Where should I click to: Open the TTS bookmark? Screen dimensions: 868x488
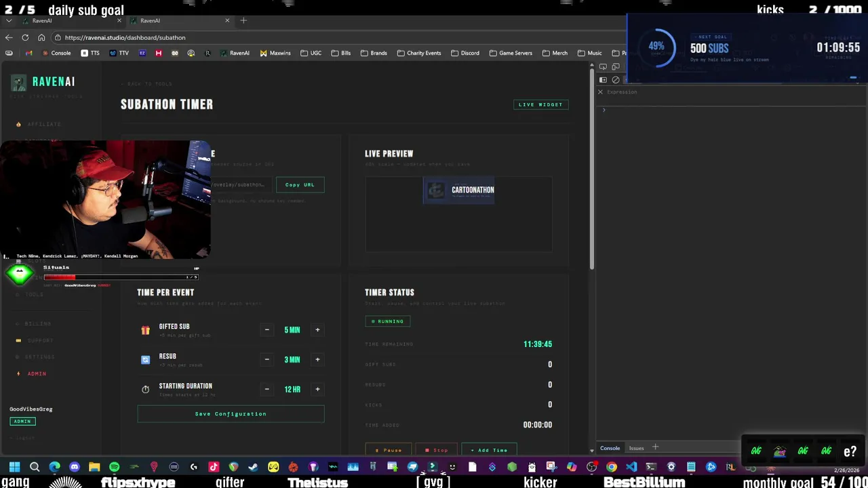coord(90,53)
